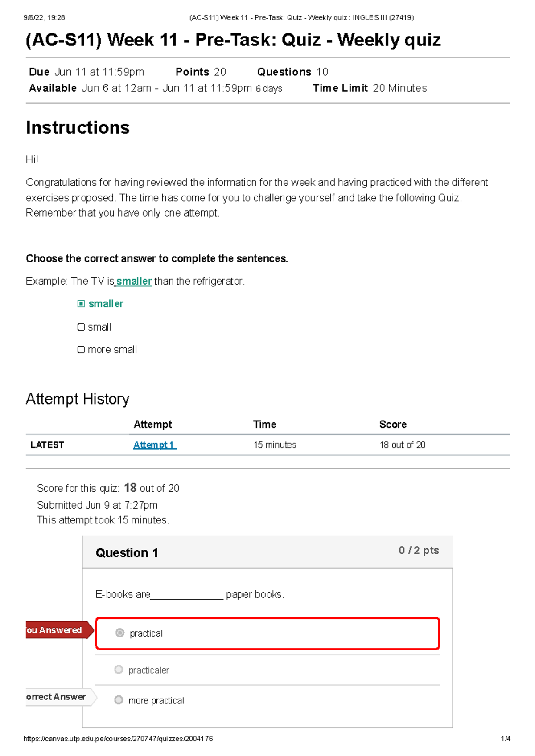Click the "Instructions" heading
The width and height of the screenshot is (535, 756).
click(78, 128)
